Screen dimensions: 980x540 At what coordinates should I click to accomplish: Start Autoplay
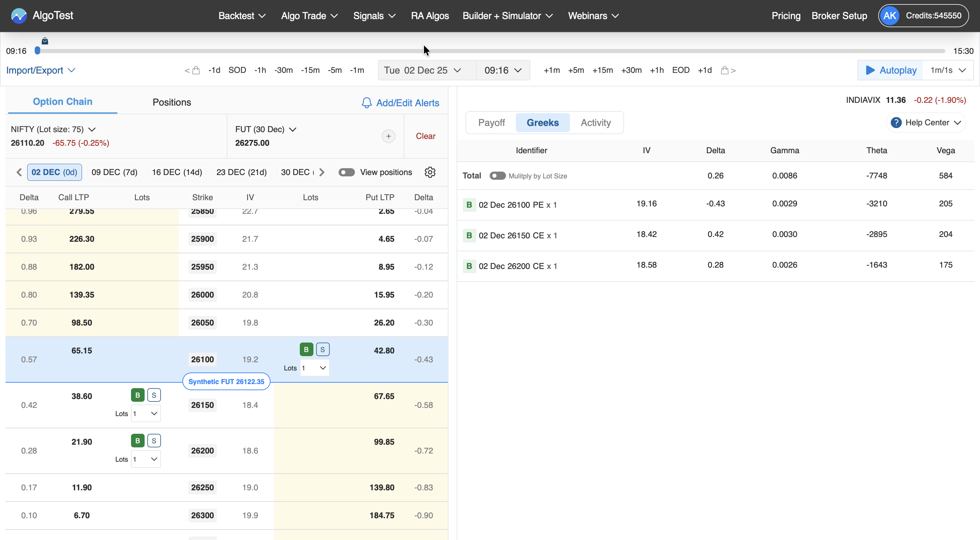tap(891, 70)
